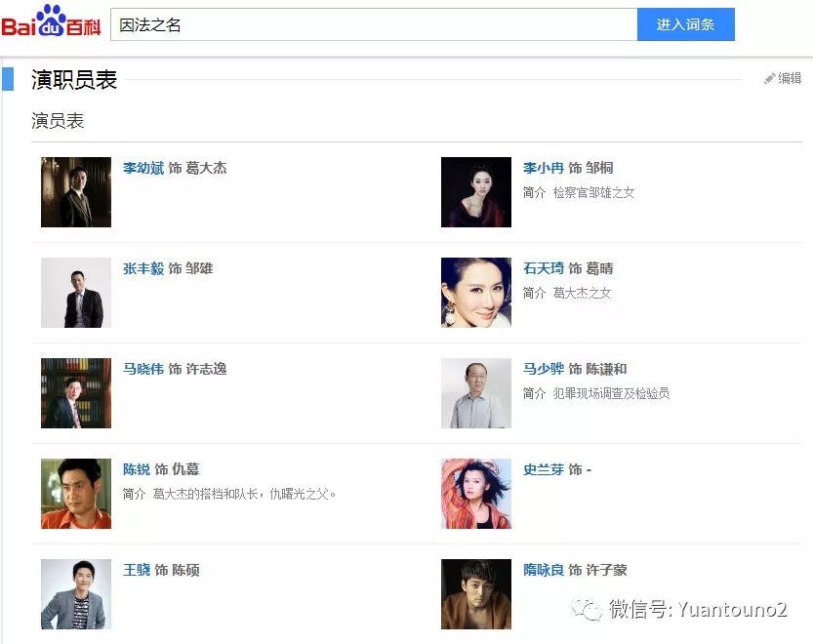Click 史兰芽's portrait thumbnail
The image size is (813, 644).
(476, 494)
